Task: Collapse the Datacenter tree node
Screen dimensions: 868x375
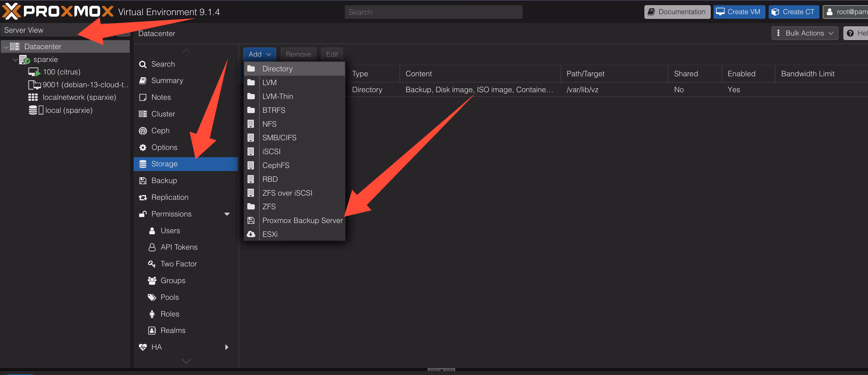Action: click(x=6, y=47)
